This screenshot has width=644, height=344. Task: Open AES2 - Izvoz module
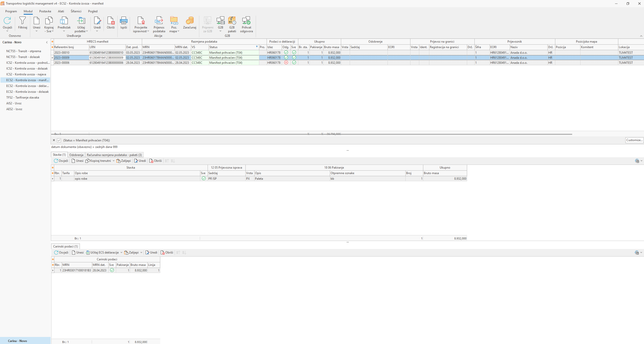[14, 109]
